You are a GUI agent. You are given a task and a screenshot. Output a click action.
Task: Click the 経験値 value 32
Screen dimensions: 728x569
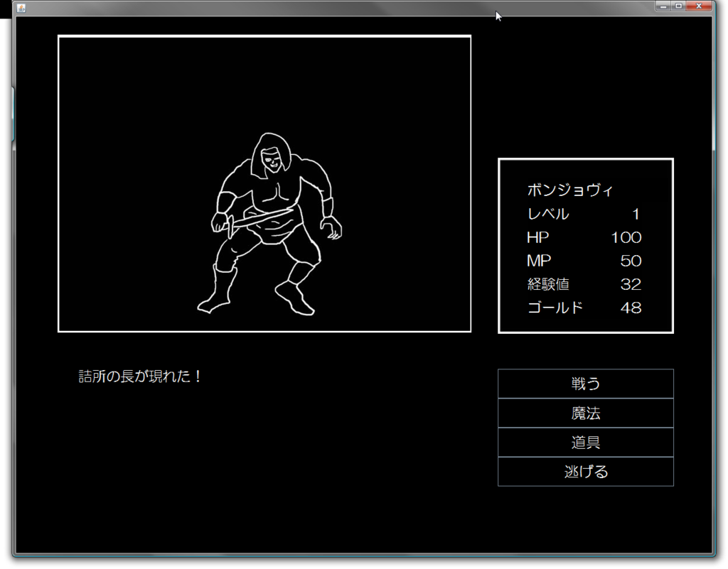(x=631, y=284)
